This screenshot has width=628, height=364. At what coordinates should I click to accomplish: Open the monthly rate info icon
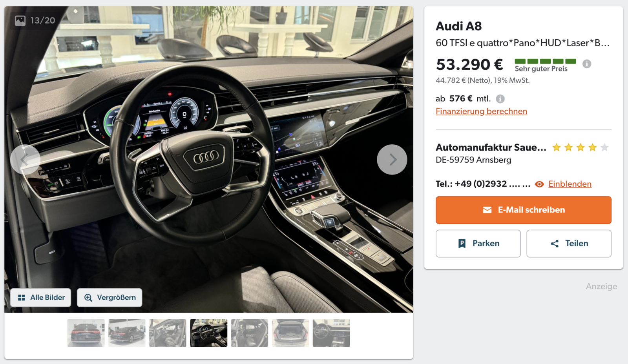[x=500, y=99]
